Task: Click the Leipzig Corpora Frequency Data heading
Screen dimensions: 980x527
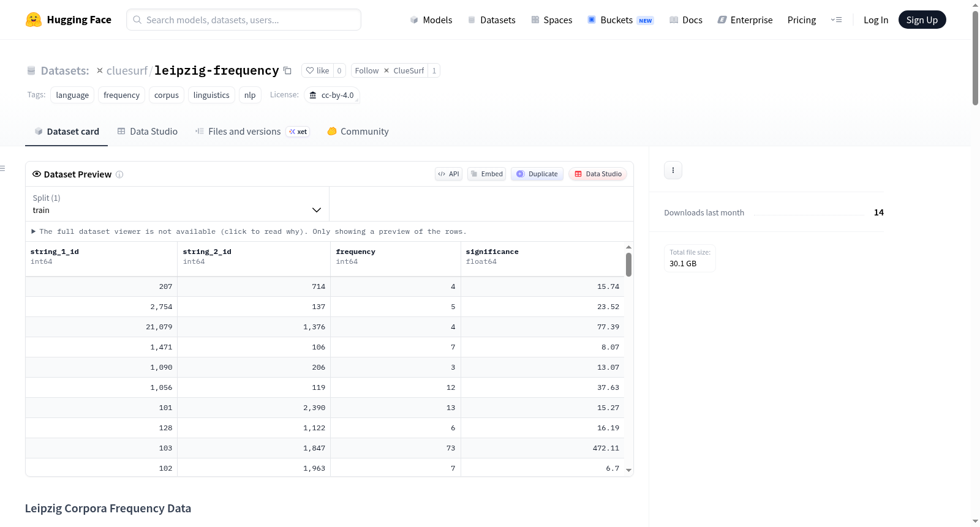Action: (108, 509)
